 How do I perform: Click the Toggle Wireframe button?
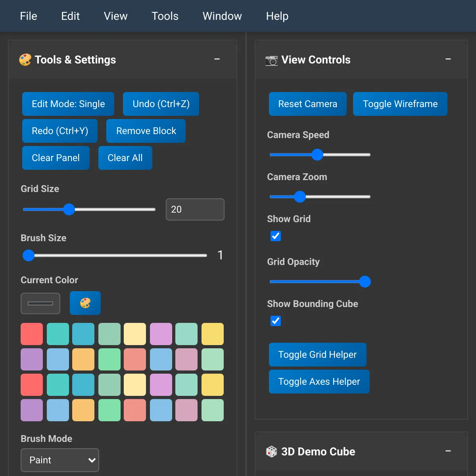tap(400, 104)
